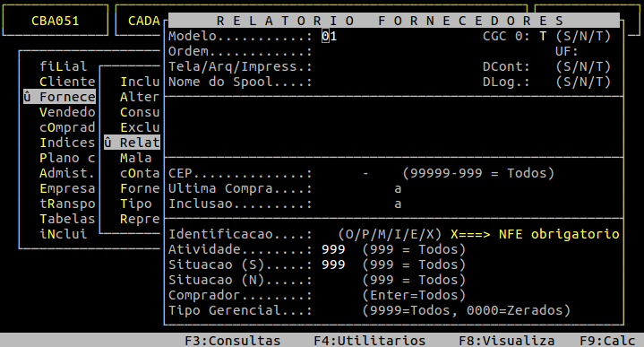This screenshot has width=644, height=347.
Task: Click the RELATORIO FORNECEDORES title bar
Action: 394,21
